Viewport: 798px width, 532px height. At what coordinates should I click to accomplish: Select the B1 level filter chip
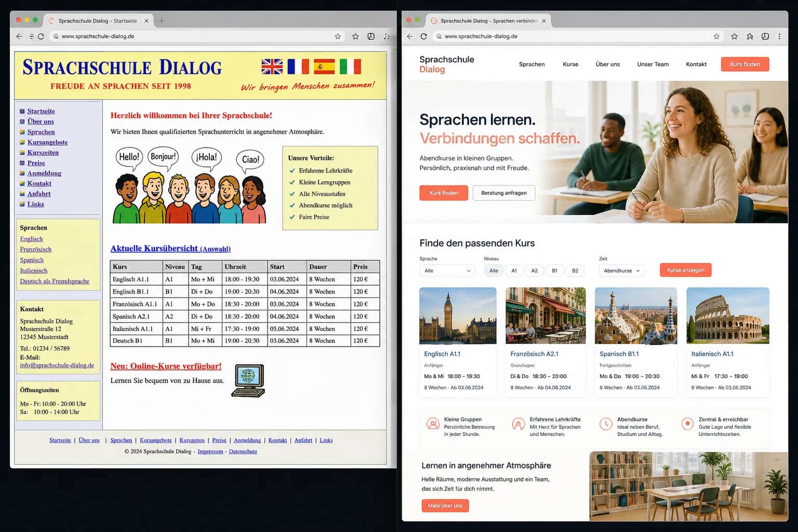pyautogui.click(x=554, y=271)
